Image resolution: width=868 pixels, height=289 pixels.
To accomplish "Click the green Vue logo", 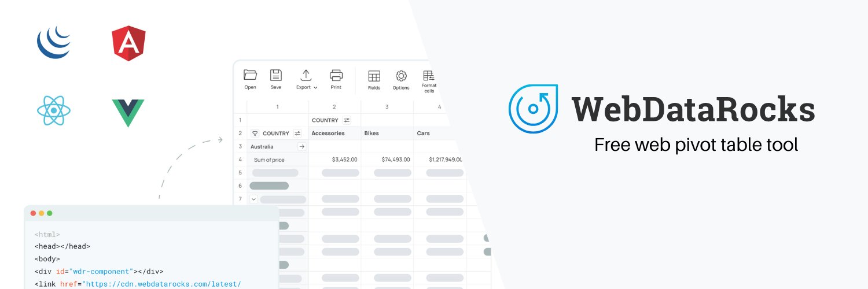I will (x=128, y=113).
